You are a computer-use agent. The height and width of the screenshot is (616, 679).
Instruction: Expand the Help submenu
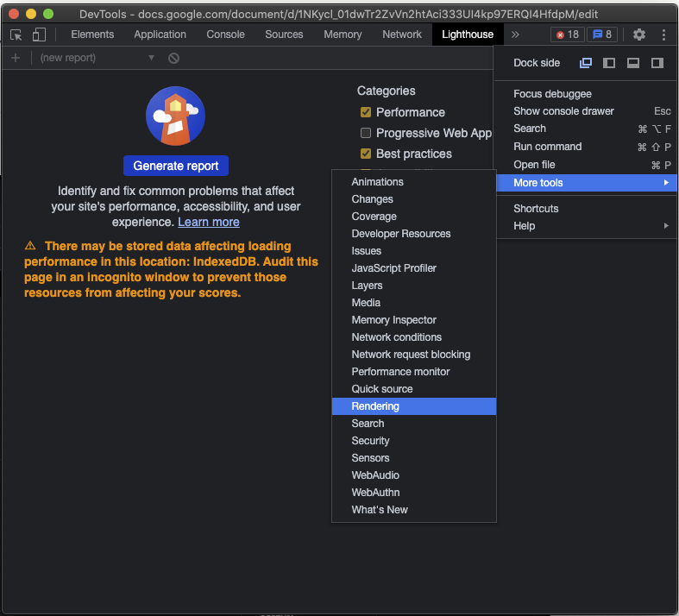(x=587, y=226)
